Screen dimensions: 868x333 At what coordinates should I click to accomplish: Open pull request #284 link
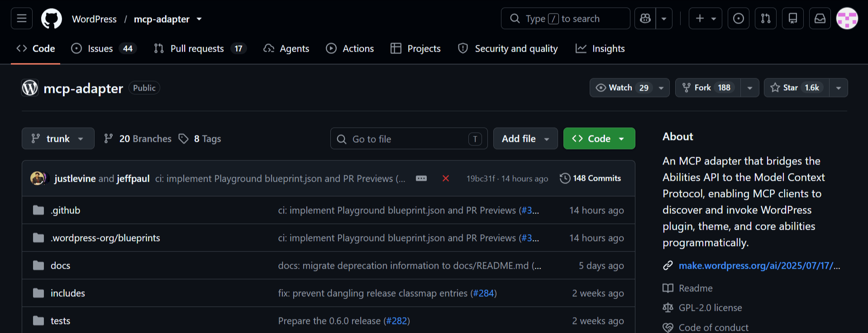pyautogui.click(x=484, y=293)
